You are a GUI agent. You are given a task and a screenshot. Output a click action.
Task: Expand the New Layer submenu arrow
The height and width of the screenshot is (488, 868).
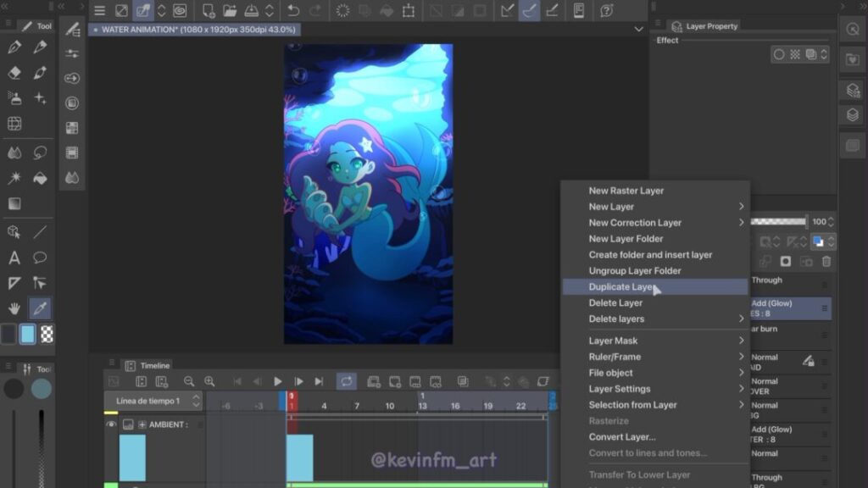[x=741, y=207]
